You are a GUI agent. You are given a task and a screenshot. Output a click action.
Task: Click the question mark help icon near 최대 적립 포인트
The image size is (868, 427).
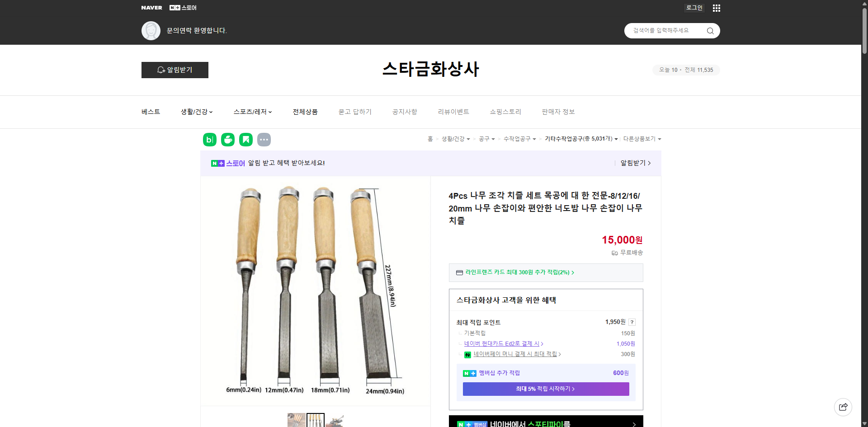click(632, 322)
